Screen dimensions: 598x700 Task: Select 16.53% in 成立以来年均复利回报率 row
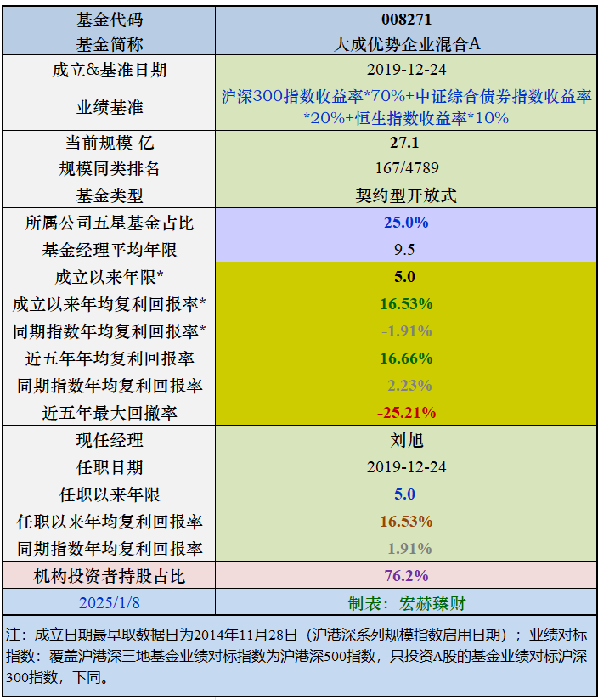coord(406,304)
